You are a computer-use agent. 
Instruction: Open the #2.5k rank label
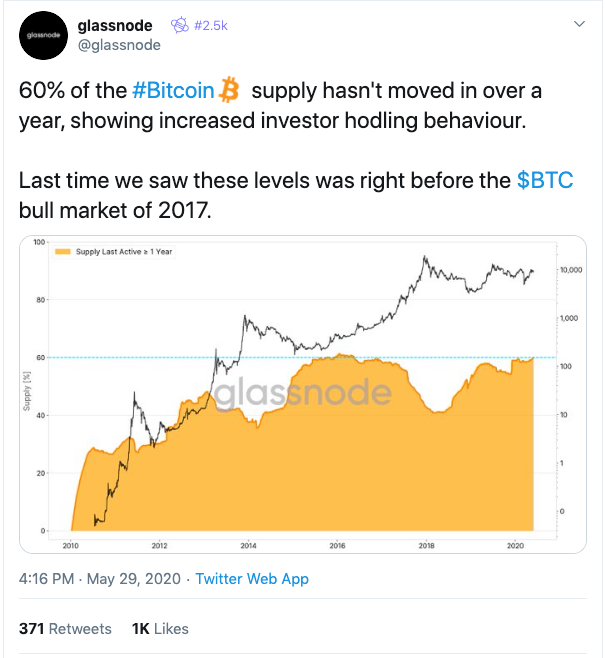[211, 26]
